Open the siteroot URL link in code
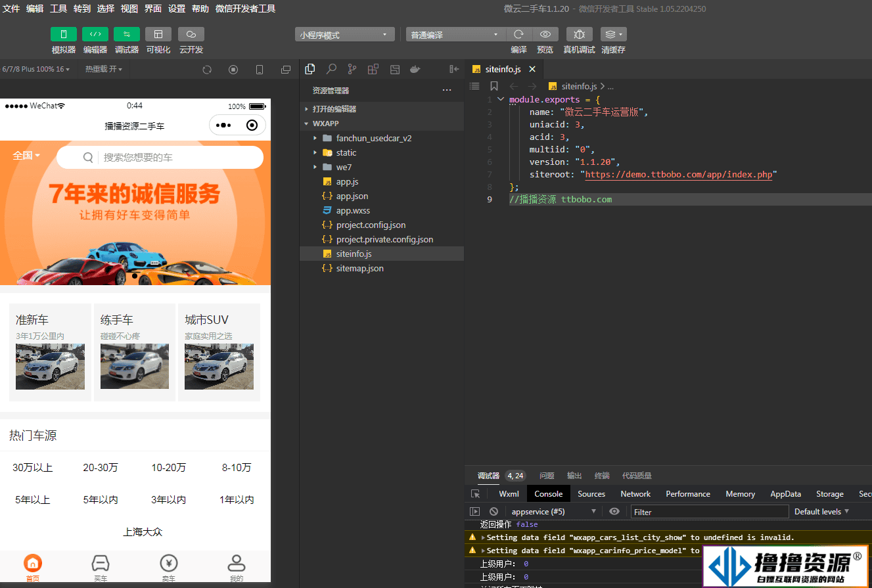Viewport: 872px width, 588px height. pyautogui.click(x=679, y=175)
